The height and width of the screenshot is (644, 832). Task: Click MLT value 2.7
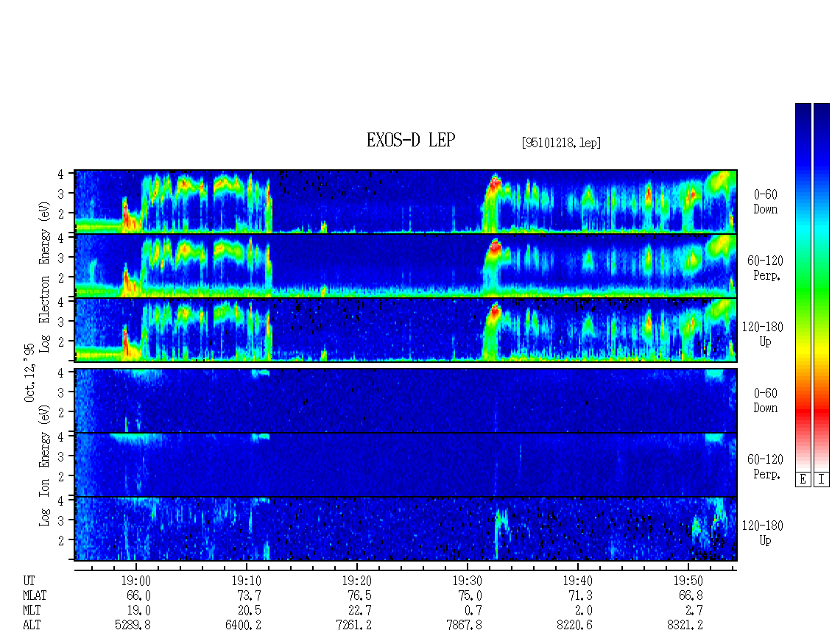(x=694, y=611)
